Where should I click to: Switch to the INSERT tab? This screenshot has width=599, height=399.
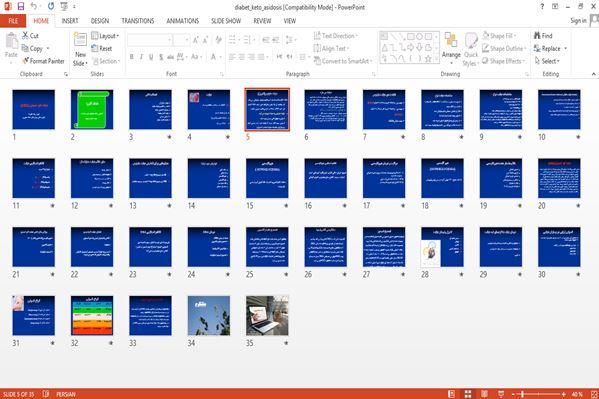70,21
